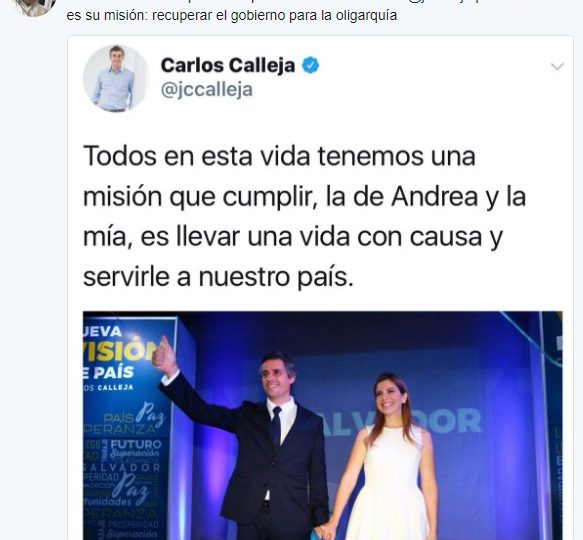This screenshot has width=583, height=540.
Task: Click the verified badge beside Carlos Calleja
Action: point(310,66)
